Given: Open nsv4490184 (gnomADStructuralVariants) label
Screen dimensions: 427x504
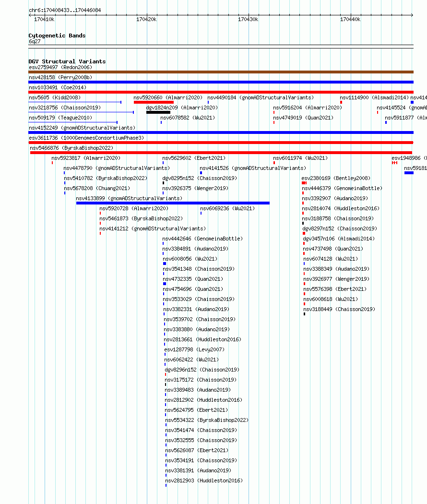Looking at the screenshot, I should [x=261, y=97].
